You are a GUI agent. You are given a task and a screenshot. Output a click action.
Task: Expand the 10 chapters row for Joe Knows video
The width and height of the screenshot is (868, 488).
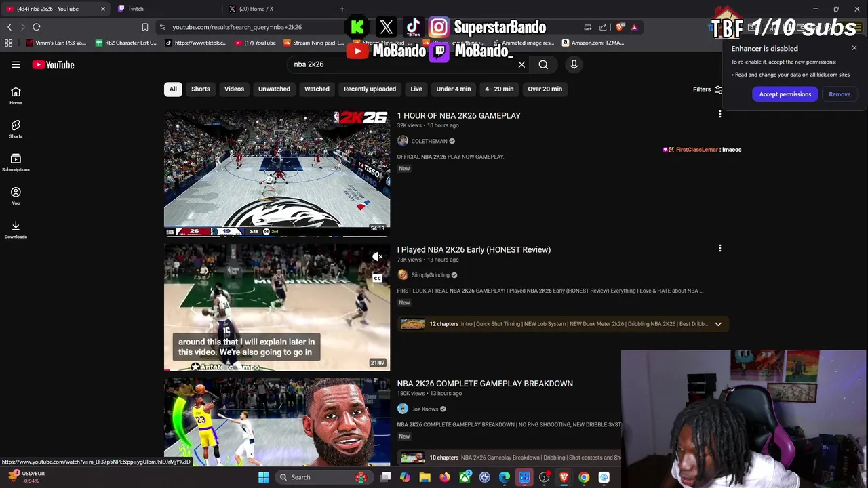[509, 457]
